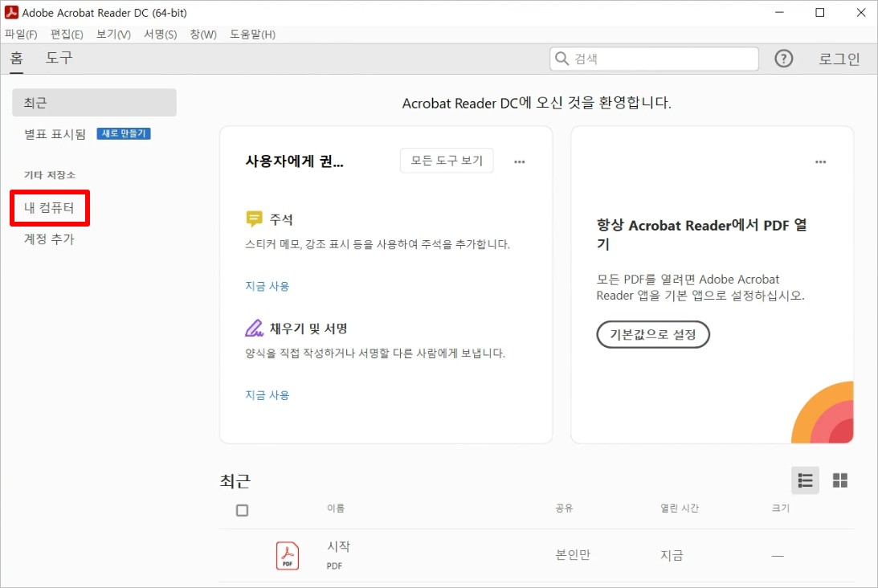
Task: Minimize the Acrobat Reader window
Action: (779, 12)
